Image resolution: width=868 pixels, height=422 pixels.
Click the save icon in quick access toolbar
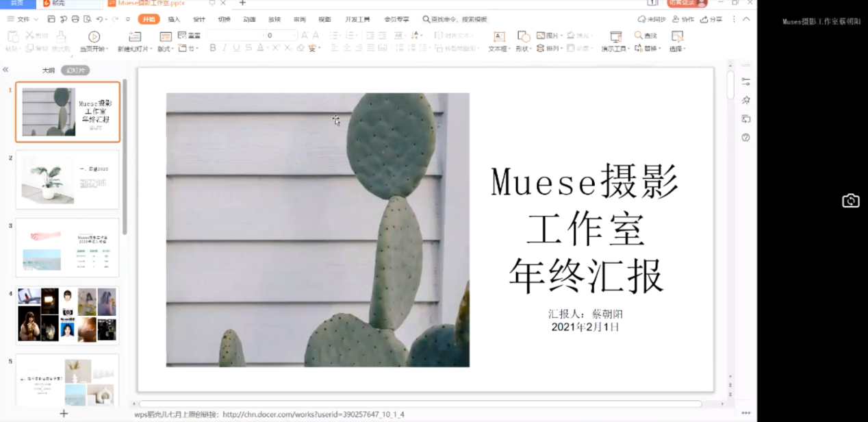[53, 19]
